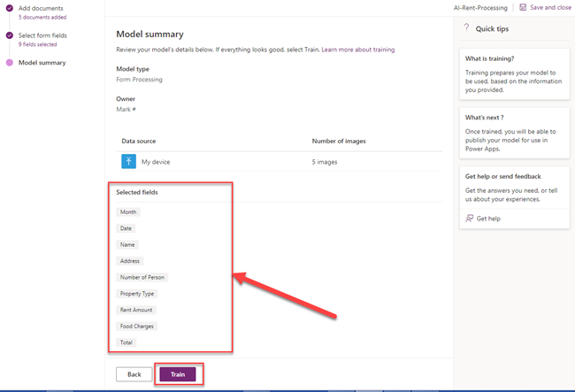Go to Select form fields step

[42, 35]
